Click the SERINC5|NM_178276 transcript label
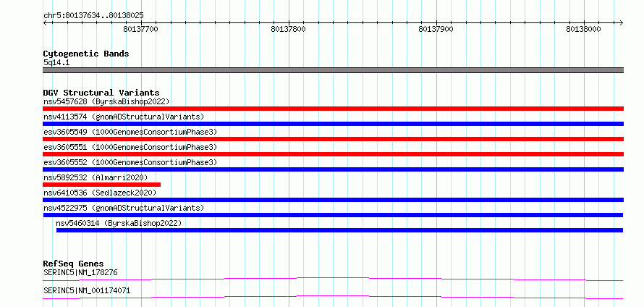The height and width of the screenshot is (307, 644). pos(81,272)
